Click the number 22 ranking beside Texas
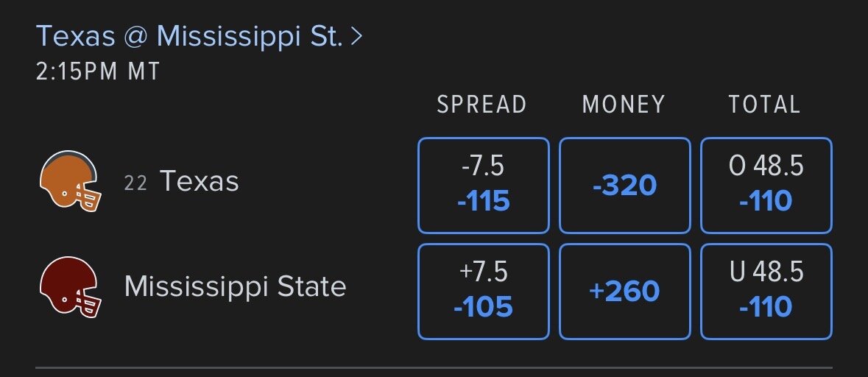The image size is (868, 377). point(135,183)
